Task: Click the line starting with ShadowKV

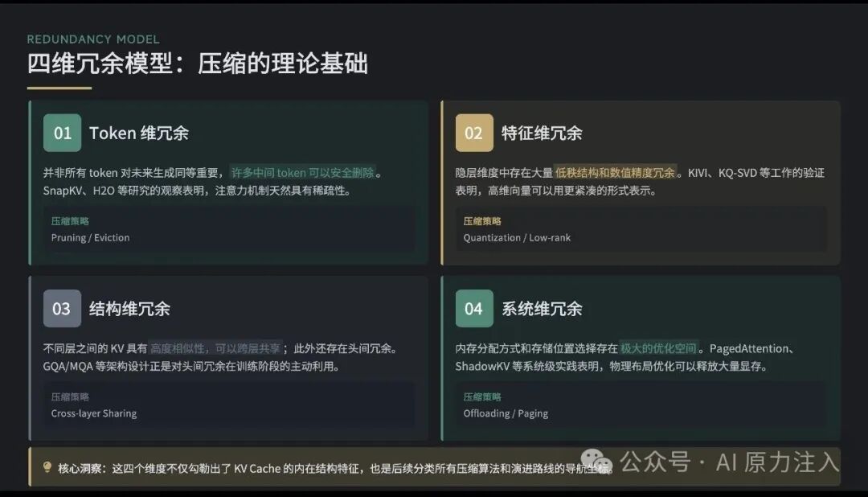Action: [612, 366]
